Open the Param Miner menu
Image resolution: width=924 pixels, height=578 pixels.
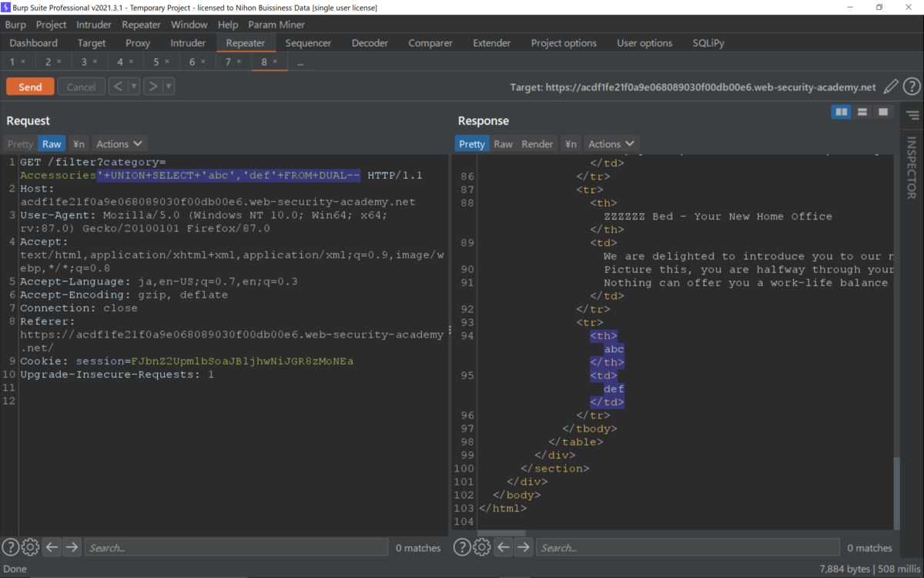click(276, 25)
